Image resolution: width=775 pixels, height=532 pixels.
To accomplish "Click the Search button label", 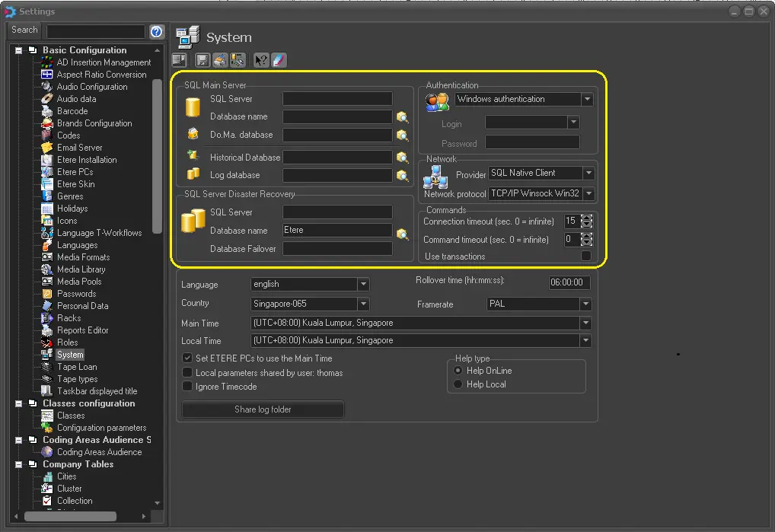I will pyautogui.click(x=24, y=30).
